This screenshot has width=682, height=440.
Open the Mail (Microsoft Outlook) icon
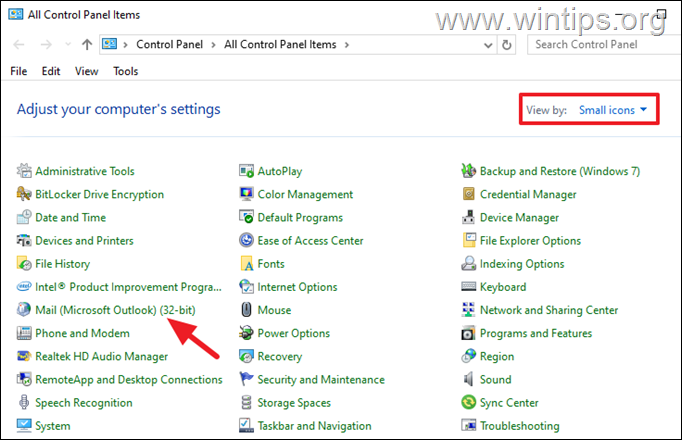24,310
